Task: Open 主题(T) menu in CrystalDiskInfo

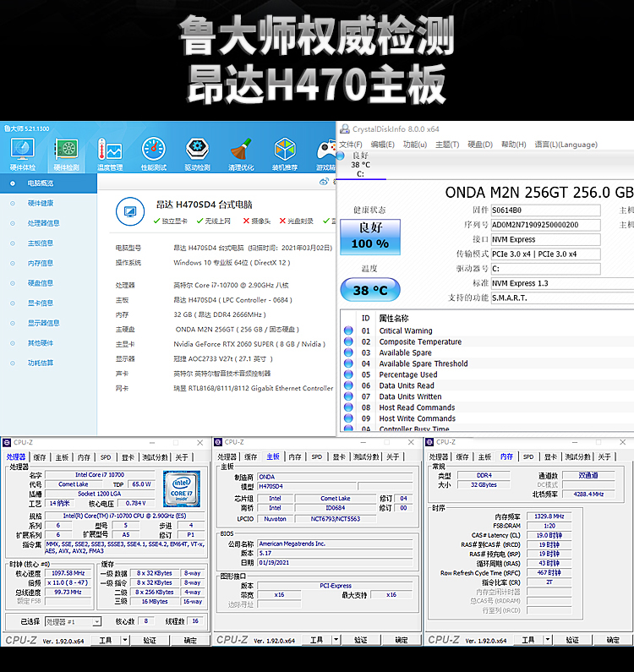Action: click(447, 145)
